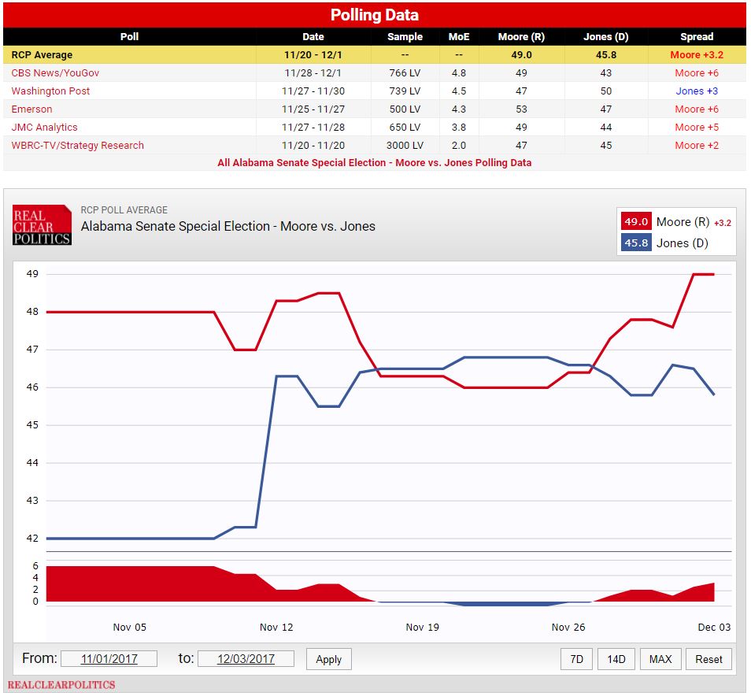Click the Moore +3.2 spread in RCP Average row

coord(697,54)
